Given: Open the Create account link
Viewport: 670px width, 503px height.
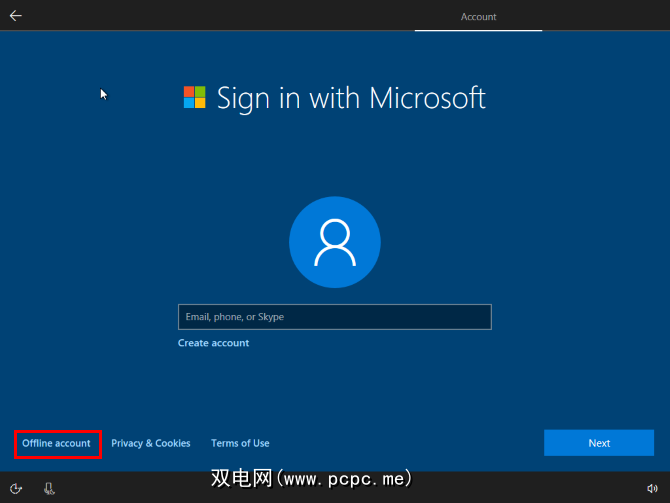Looking at the screenshot, I should click(213, 343).
